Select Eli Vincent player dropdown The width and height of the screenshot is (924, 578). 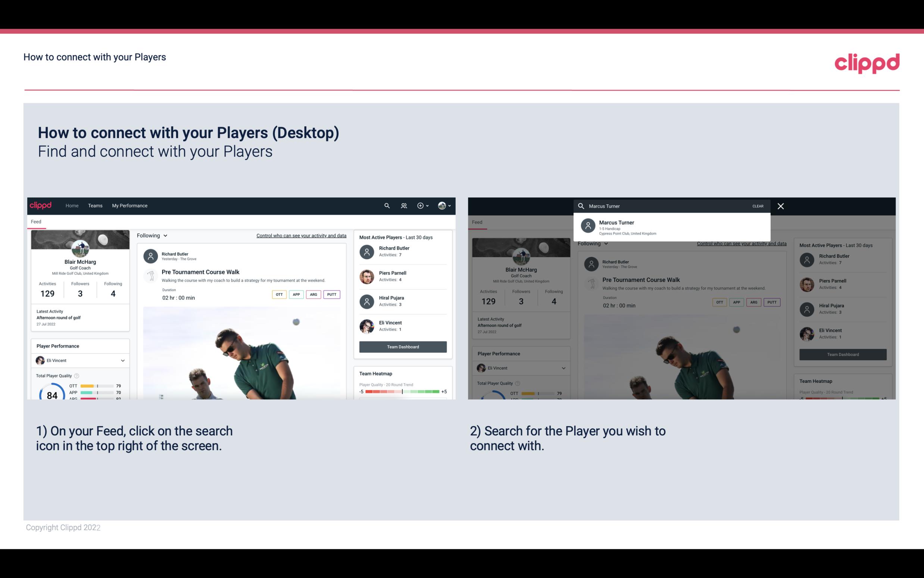80,360
